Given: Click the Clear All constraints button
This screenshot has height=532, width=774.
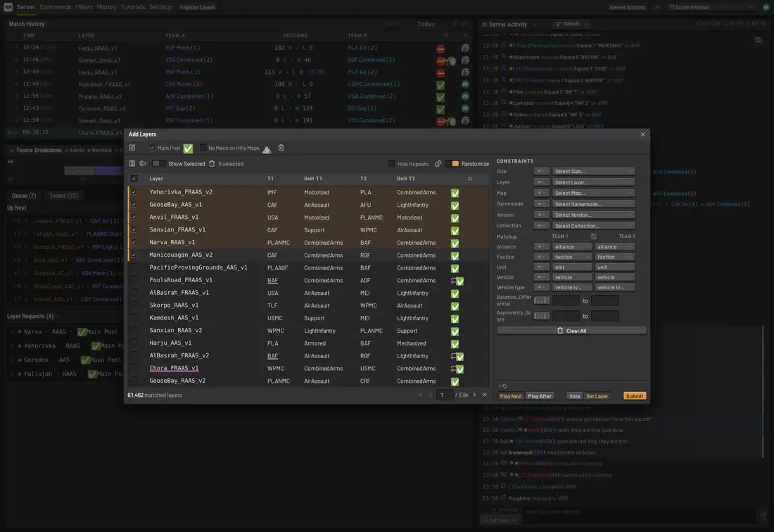Looking at the screenshot, I should [x=571, y=331].
